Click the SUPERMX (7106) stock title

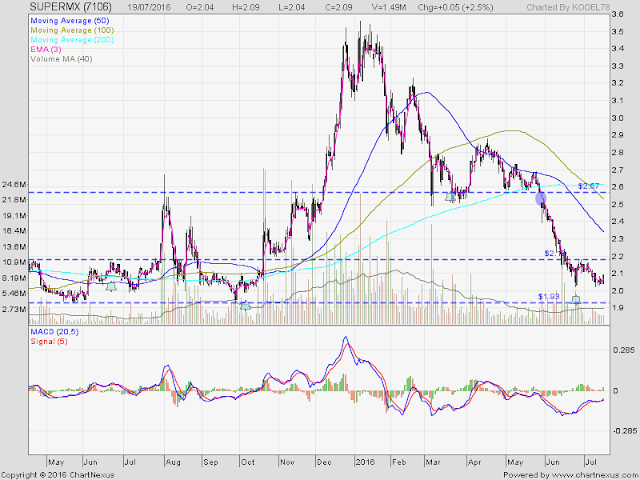70,7
